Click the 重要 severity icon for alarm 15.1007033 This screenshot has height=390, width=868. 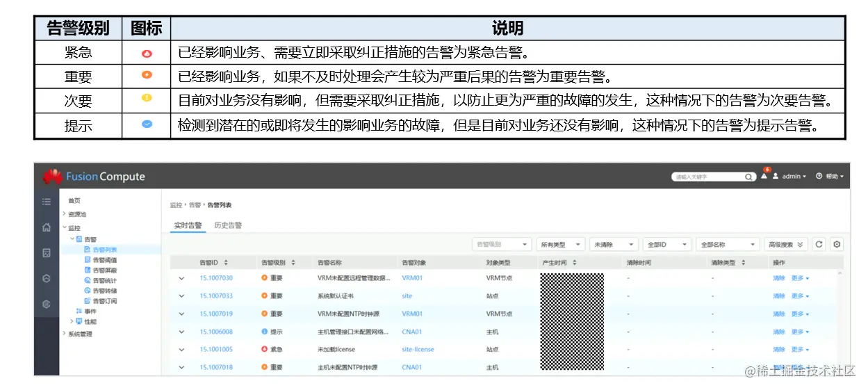coord(264,295)
